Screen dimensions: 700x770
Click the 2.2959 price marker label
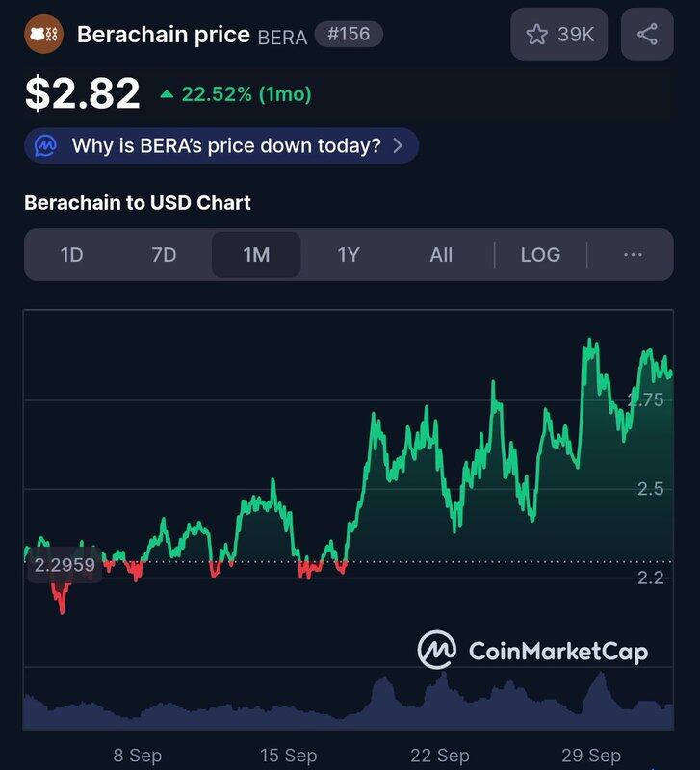[65, 565]
